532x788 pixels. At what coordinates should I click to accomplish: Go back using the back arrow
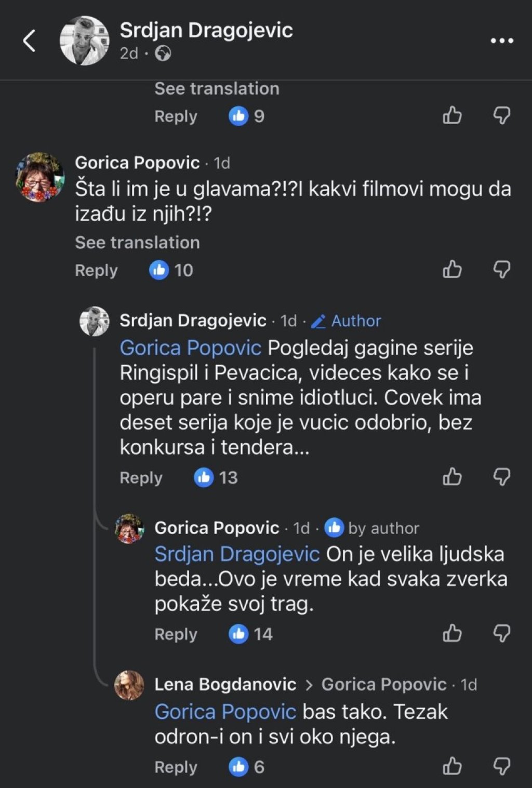click(29, 41)
